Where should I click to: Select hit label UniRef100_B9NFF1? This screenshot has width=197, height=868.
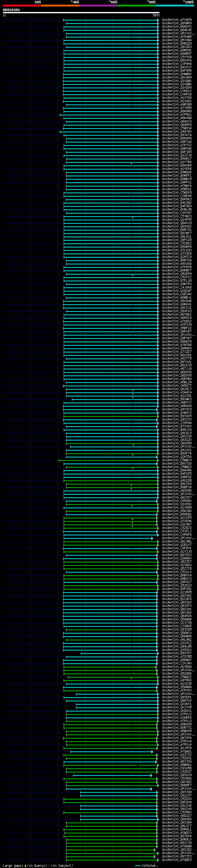[177, 176]
